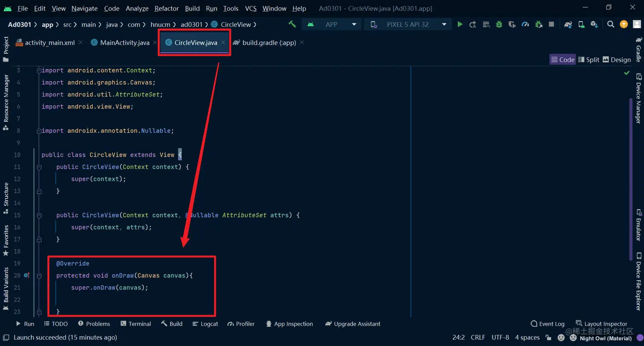644x346 pixels.
Task: Change UTF-8 file encoding in status bar
Action: (x=500, y=337)
